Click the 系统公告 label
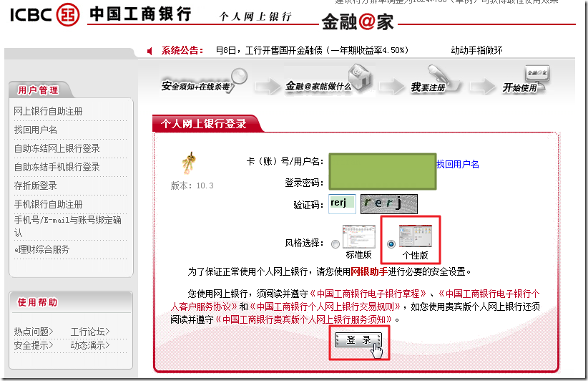The width and height of the screenshot is (588, 381). (x=182, y=50)
